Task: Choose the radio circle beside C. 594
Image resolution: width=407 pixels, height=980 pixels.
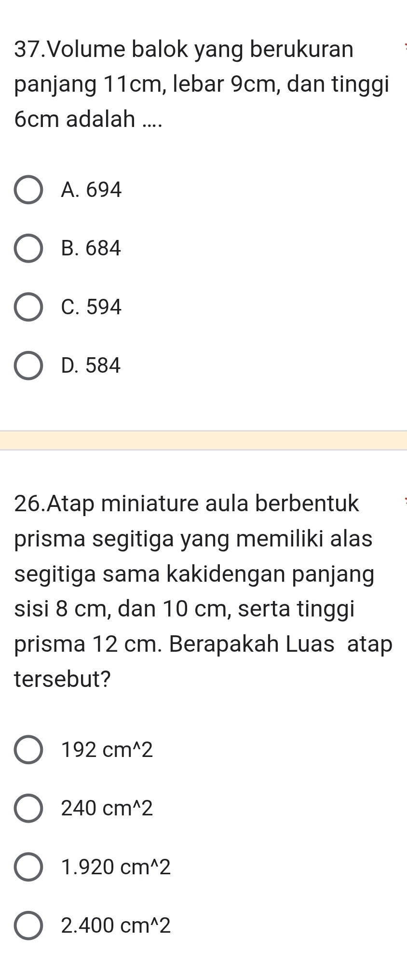Action: (28, 307)
